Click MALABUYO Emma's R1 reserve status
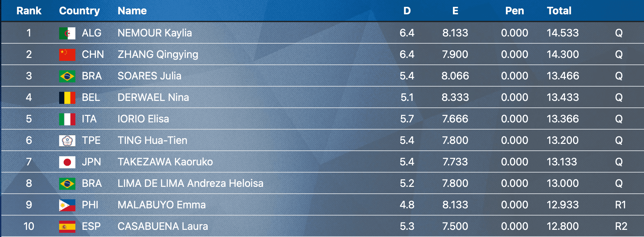This screenshot has height=237, width=644. point(620,205)
